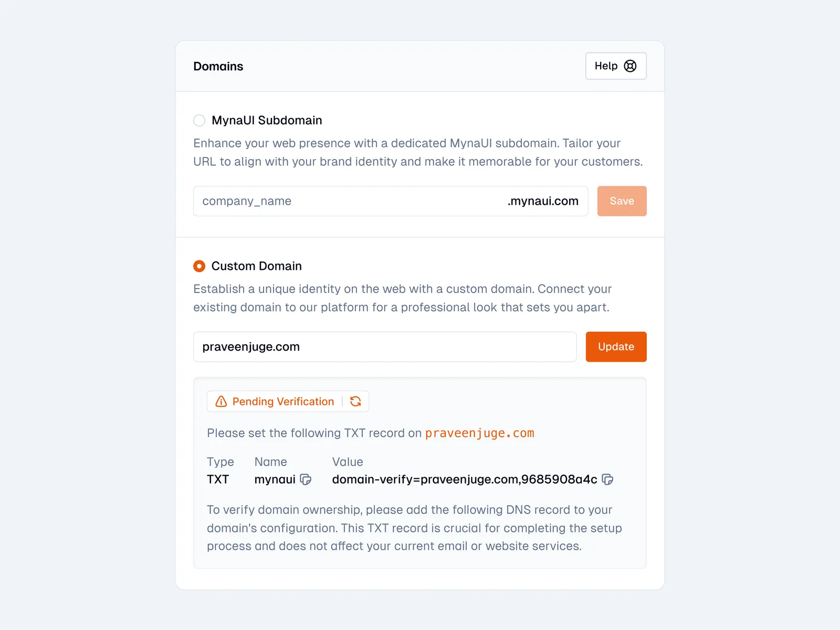Click the warning triangle icon
This screenshot has width=840, height=630.
point(221,402)
